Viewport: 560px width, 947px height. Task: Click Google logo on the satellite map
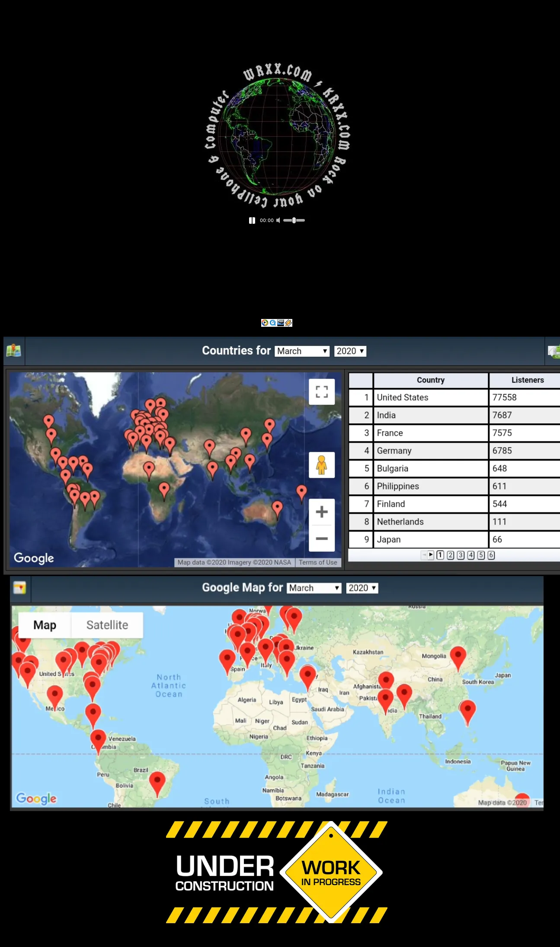[34, 558]
